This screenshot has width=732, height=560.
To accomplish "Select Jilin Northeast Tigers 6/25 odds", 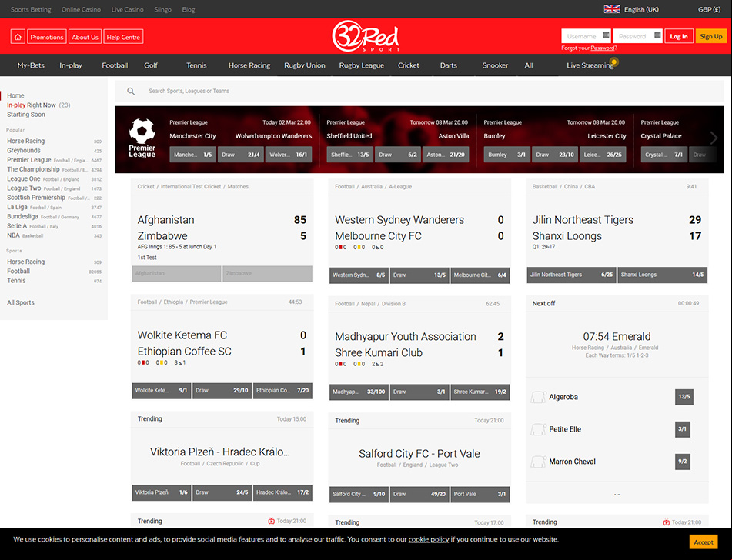I will click(x=571, y=275).
